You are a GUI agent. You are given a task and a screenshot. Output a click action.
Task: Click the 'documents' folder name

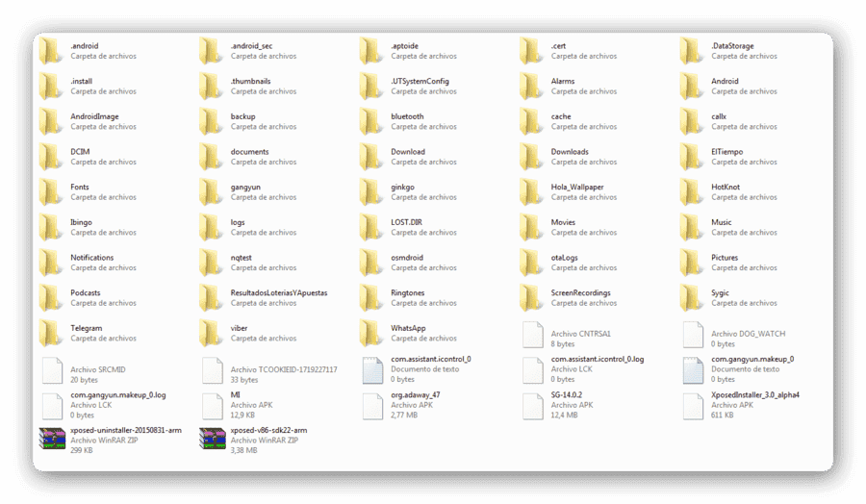pyautogui.click(x=249, y=152)
